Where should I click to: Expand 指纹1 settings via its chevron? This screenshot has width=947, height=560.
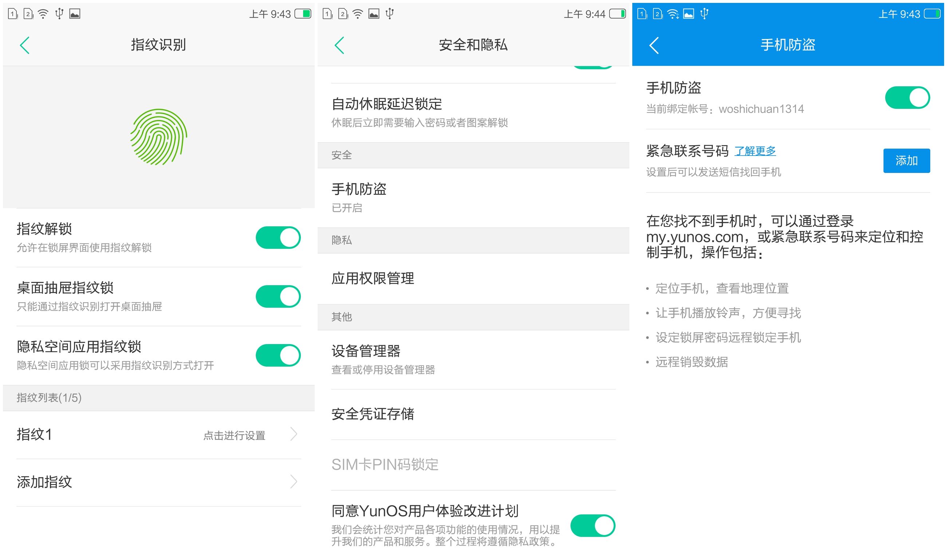tap(293, 435)
